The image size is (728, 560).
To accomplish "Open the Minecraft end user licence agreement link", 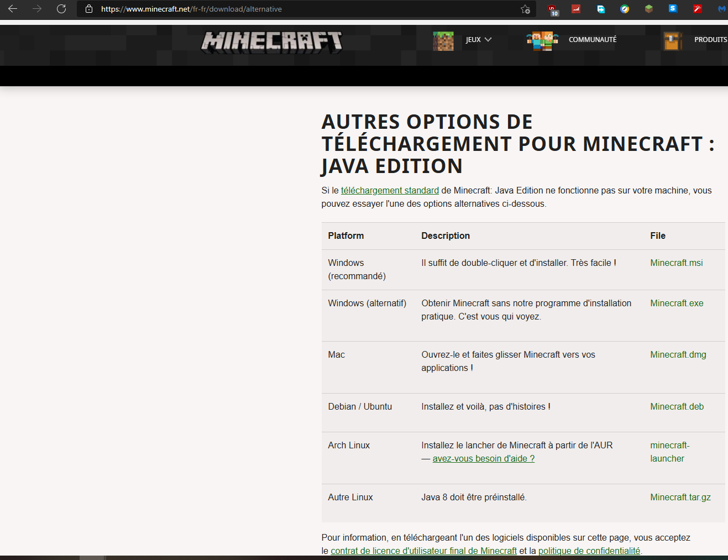I will coord(423,551).
